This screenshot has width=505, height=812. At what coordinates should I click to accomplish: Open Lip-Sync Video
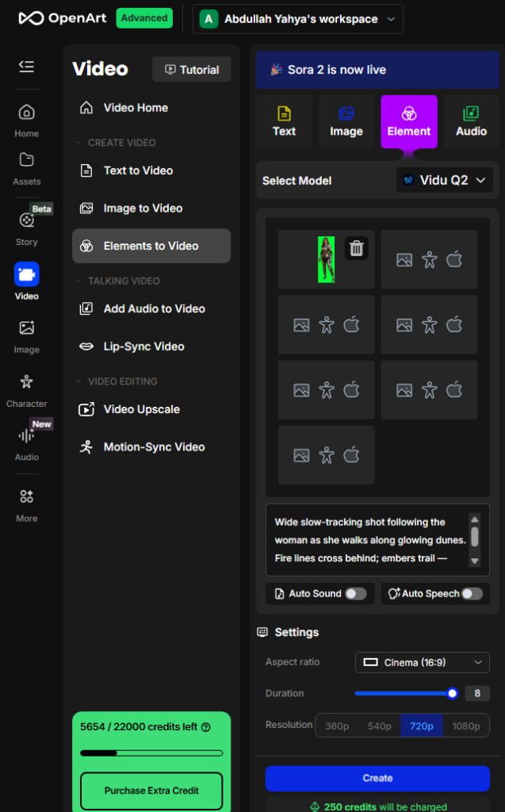(151, 347)
